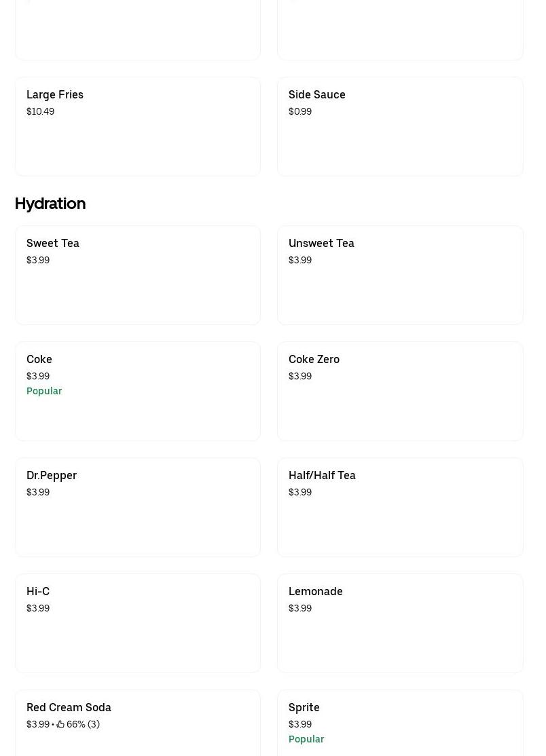Click the $10.49 Large Fries price
This screenshot has height=756, width=546.
pos(41,111)
